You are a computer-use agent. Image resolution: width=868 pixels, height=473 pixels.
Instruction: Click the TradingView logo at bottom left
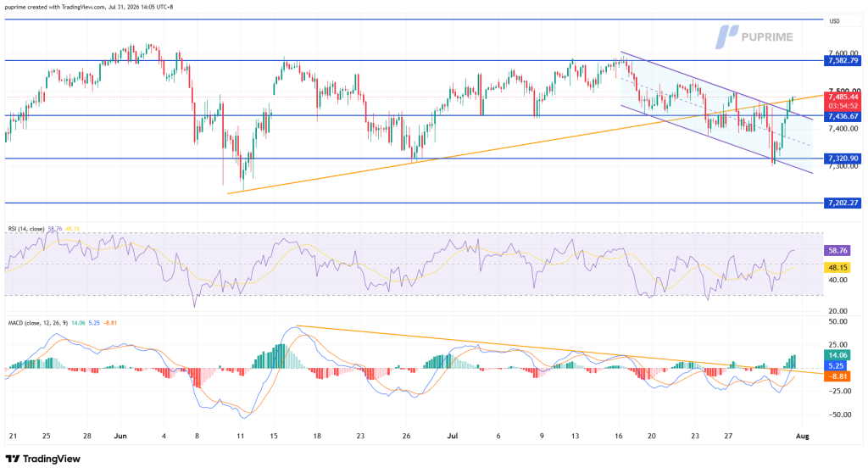[42, 459]
